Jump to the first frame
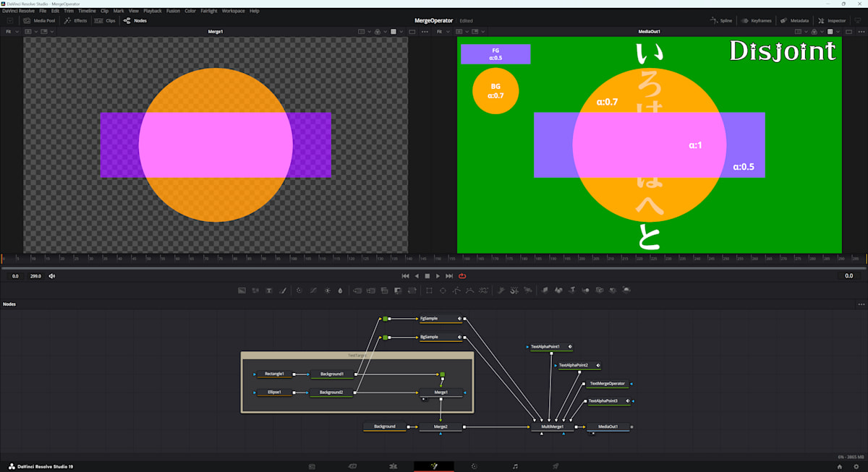Viewport: 868px width, 472px height. 405,275
